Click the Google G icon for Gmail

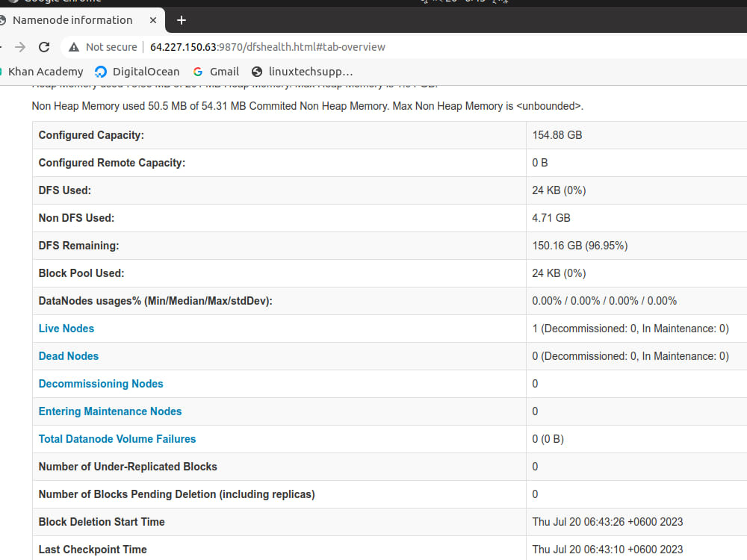pos(198,72)
